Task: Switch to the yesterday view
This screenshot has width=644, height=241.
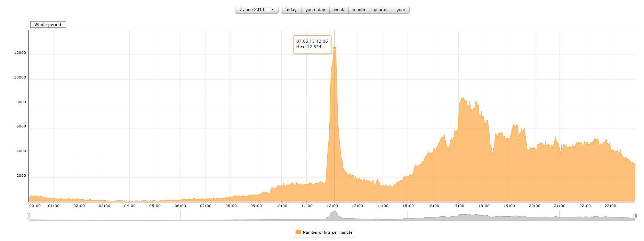Action: (x=315, y=10)
